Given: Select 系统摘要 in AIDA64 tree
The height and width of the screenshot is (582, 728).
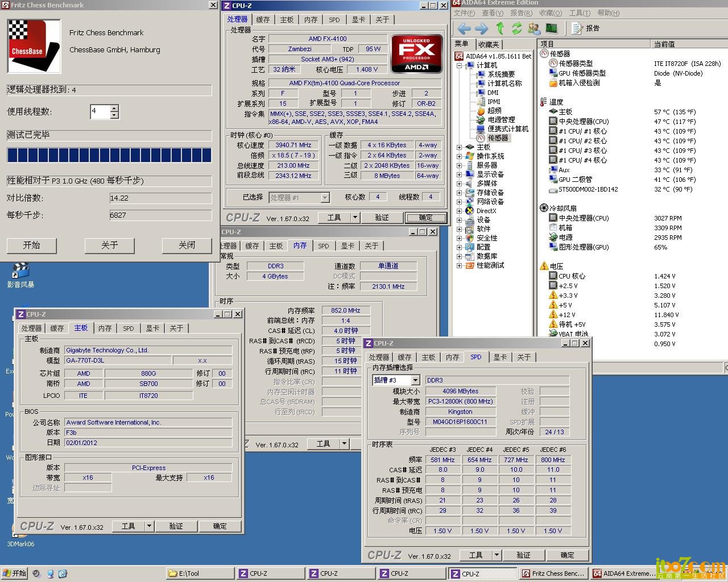Looking at the screenshot, I should pyautogui.click(x=501, y=74).
